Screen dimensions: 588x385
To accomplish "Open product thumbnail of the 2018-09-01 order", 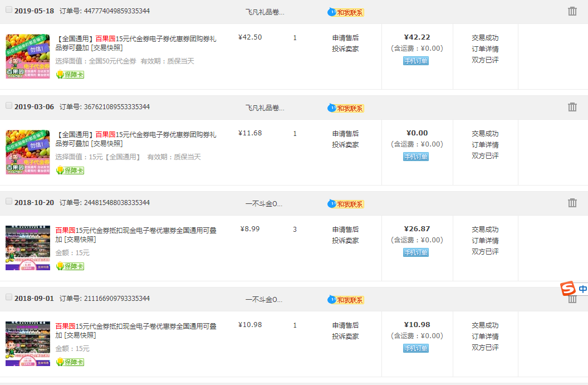I will tap(20, 344).
